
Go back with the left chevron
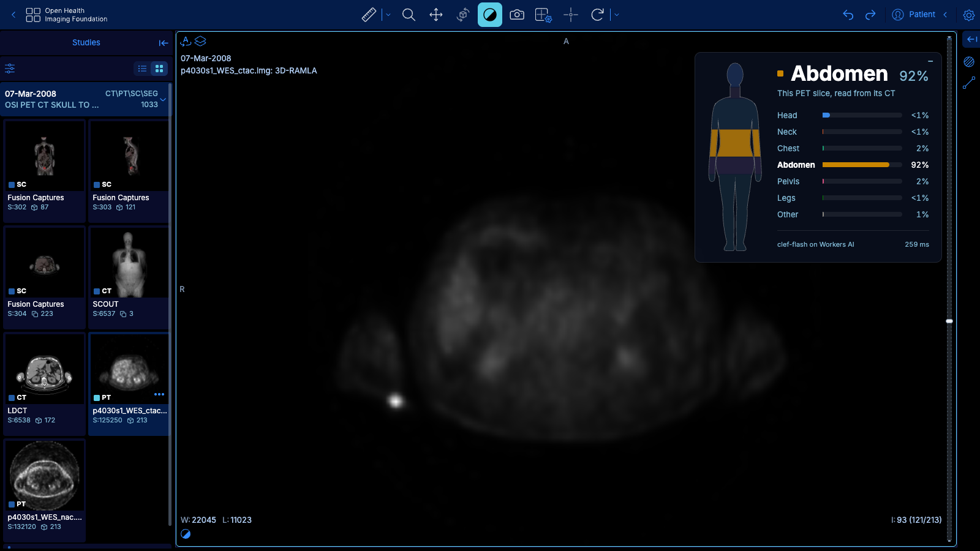[13, 15]
